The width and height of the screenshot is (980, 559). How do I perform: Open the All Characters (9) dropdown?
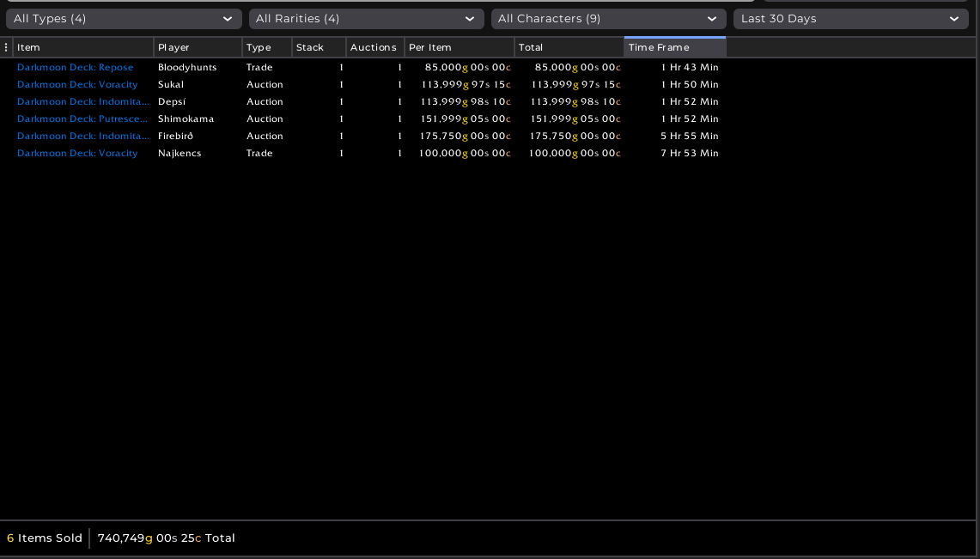[609, 19]
